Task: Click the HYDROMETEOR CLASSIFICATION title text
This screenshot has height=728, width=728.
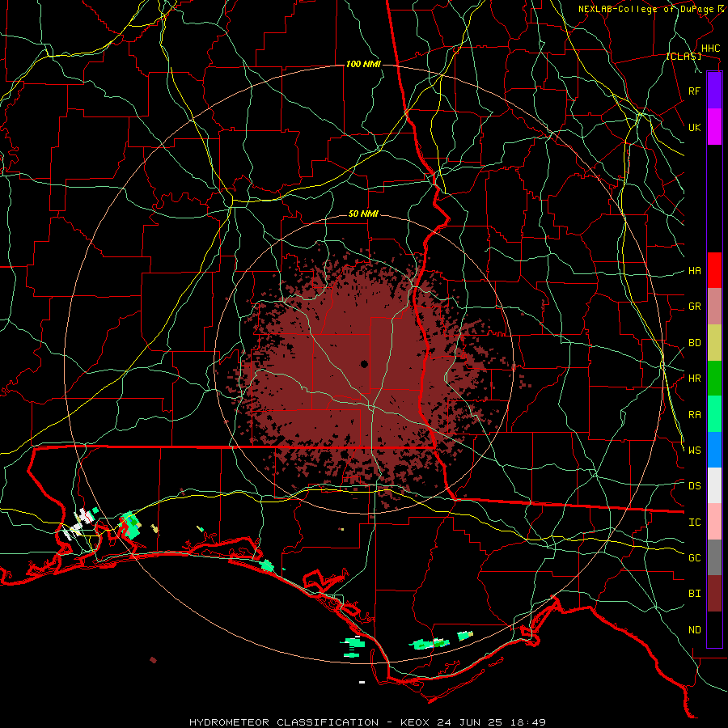Action: [284, 722]
